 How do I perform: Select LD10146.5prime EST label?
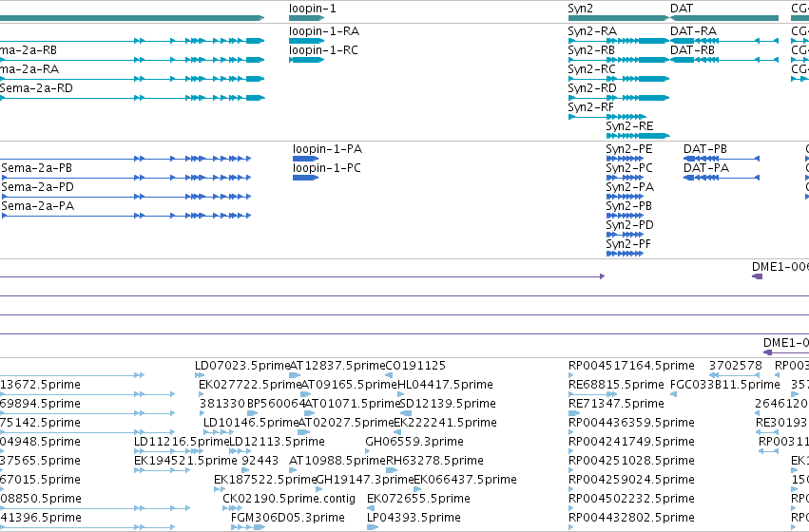pos(251,423)
